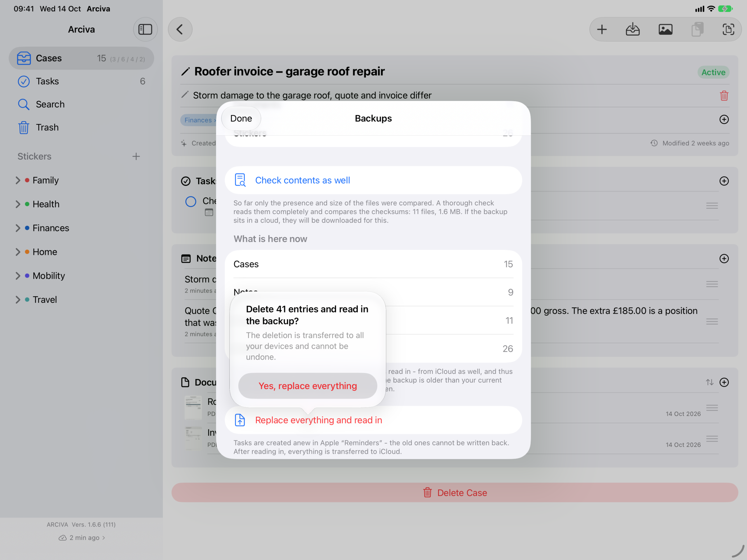Expand the Home sticker group
The height and width of the screenshot is (560, 747).
(18, 252)
